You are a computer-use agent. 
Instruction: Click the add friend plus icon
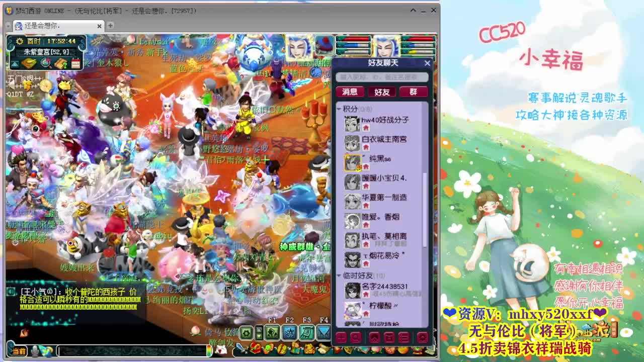coord(342,337)
